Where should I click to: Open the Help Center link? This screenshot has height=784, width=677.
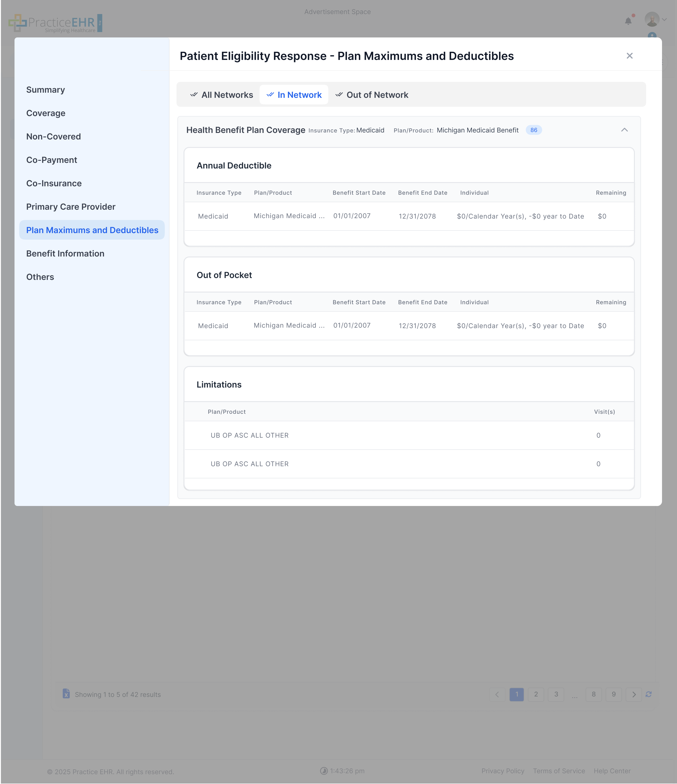click(612, 771)
